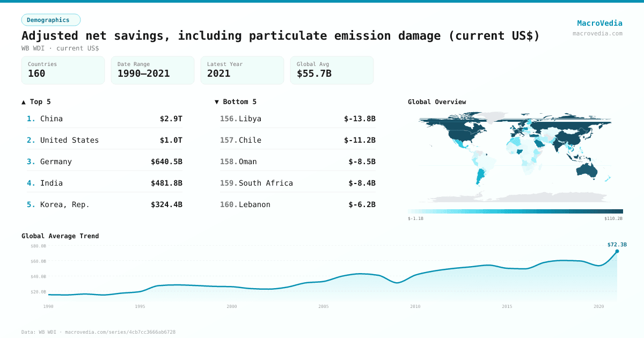644x338 pixels.
Task: Click the Bottom 5 down-triangle indicator
Action: coord(216,101)
